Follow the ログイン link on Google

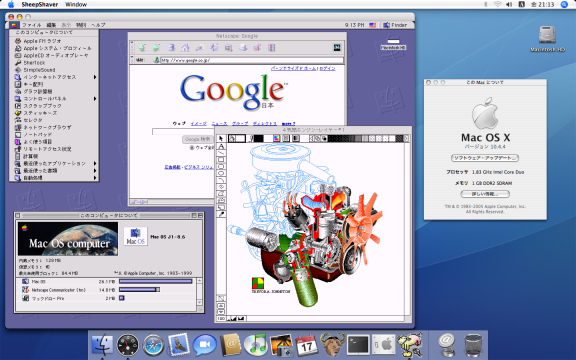tap(327, 68)
